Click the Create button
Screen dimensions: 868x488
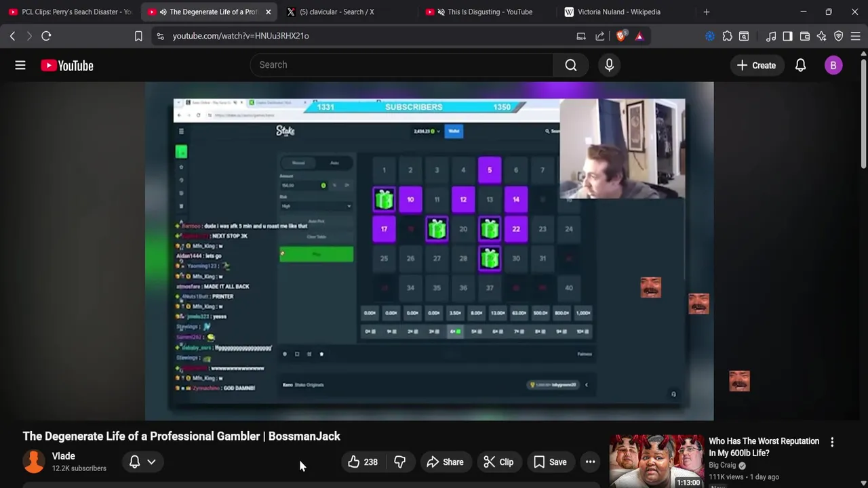pyautogui.click(x=756, y=65)
